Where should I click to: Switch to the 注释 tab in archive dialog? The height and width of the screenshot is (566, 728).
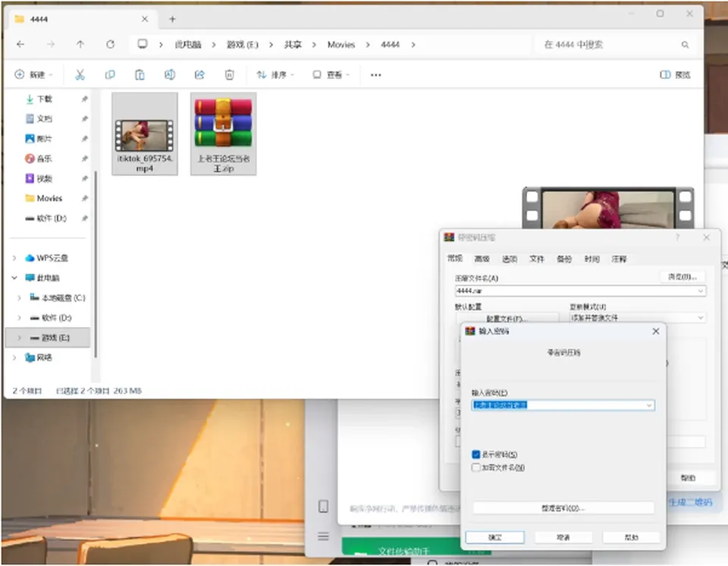tap(619, 259)
